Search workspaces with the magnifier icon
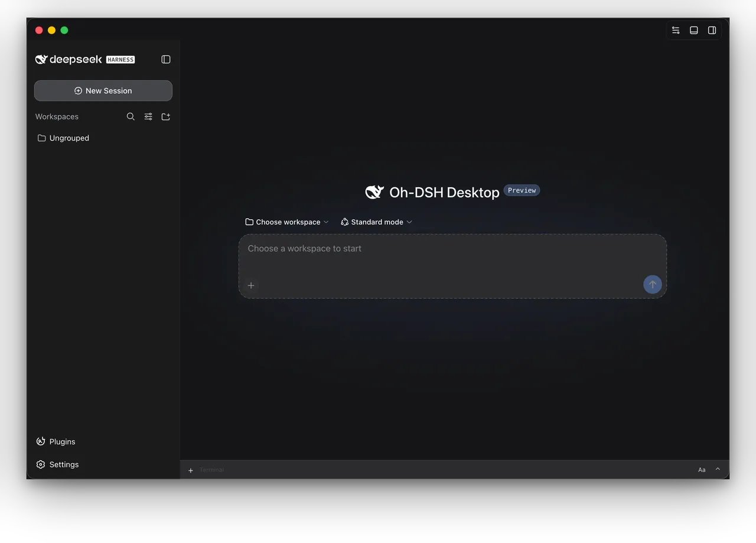 point(131,116)
